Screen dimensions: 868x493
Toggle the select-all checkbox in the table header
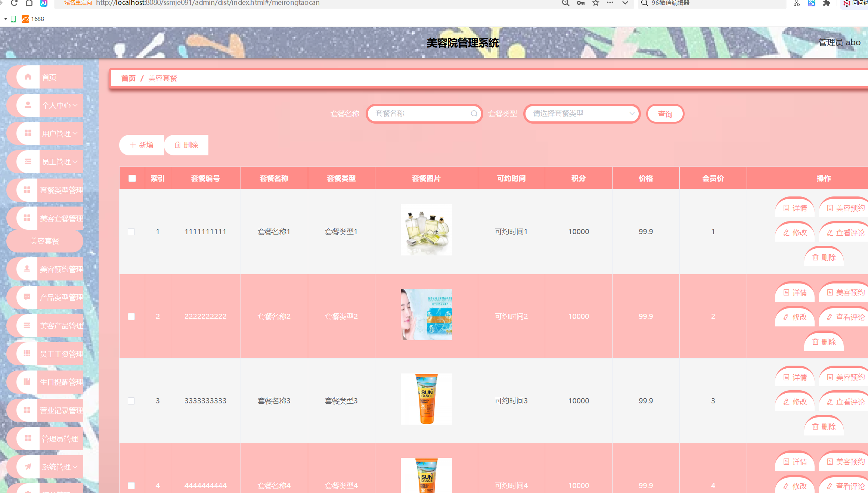[132, 178]
